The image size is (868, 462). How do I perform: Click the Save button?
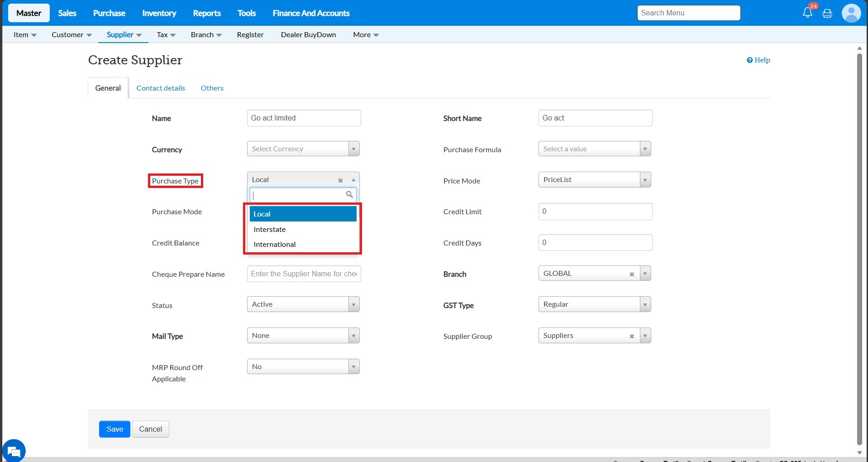(x=114, y=429)
